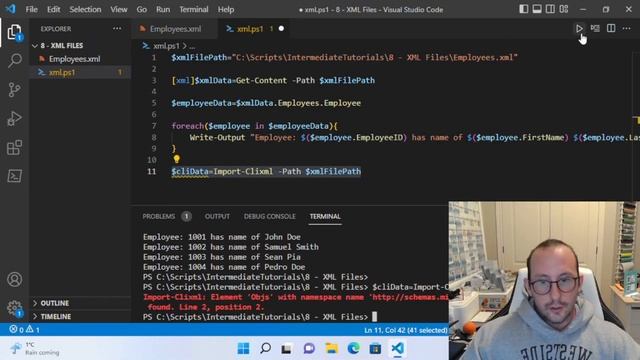The width and height of the screenshot is (640, 360).
Task: Open Explorer Views and More Actions ellipsis
Action: pos(117,29)
